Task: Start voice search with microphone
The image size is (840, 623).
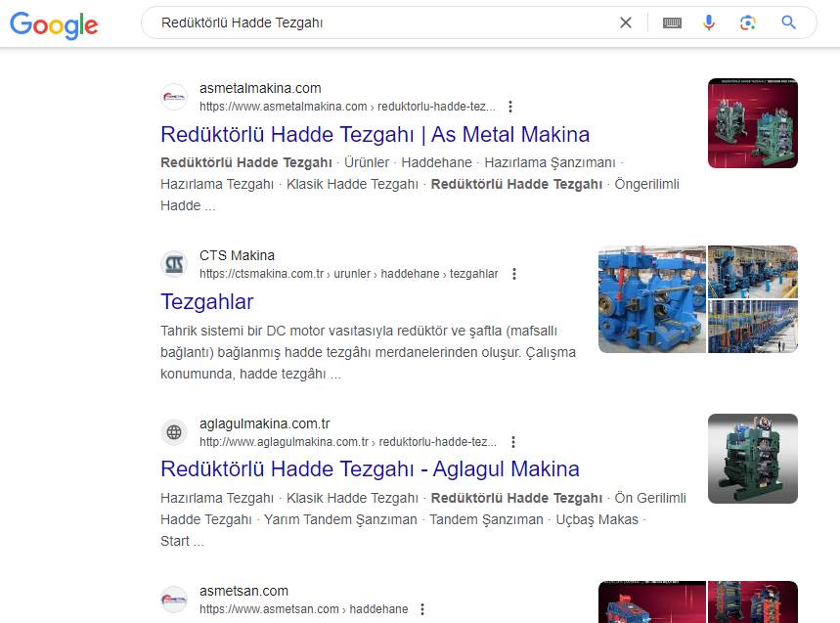Action: [x=709, y=22]
